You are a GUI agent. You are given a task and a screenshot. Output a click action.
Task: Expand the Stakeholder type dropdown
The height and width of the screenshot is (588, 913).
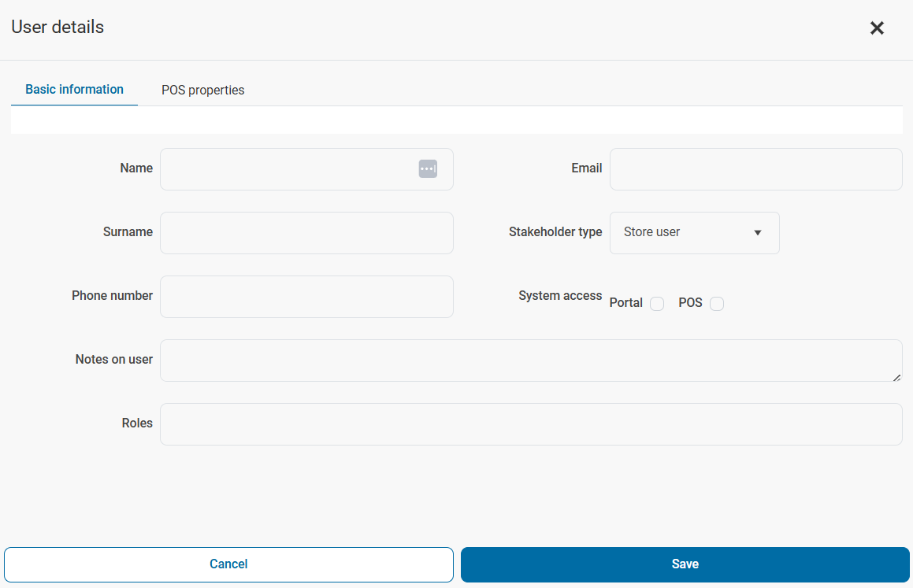694,233
